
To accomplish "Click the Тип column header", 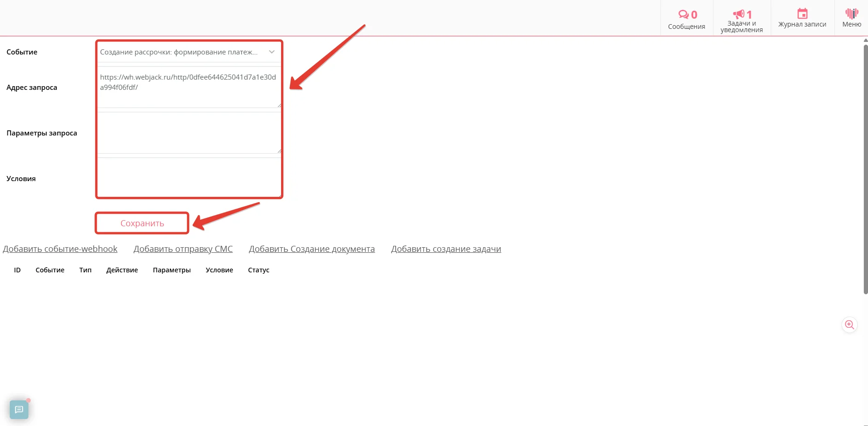I will (x=85, y=270).
